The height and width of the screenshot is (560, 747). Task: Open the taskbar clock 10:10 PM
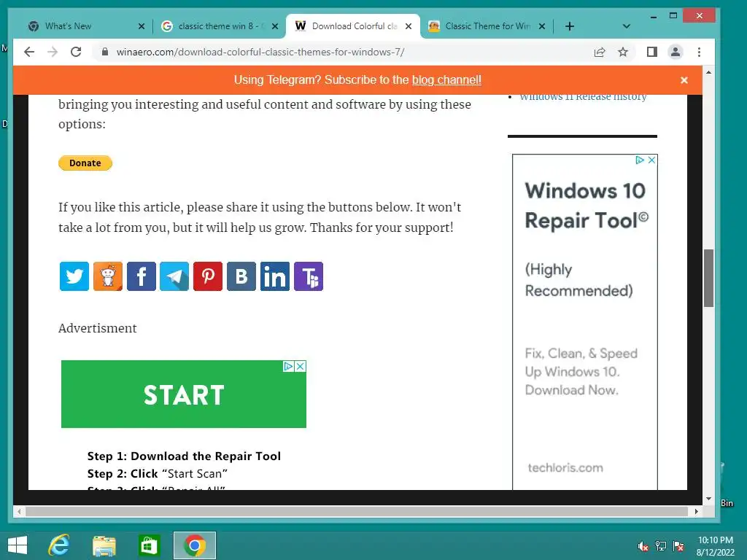pyautogui.click(x=715, y=546)
